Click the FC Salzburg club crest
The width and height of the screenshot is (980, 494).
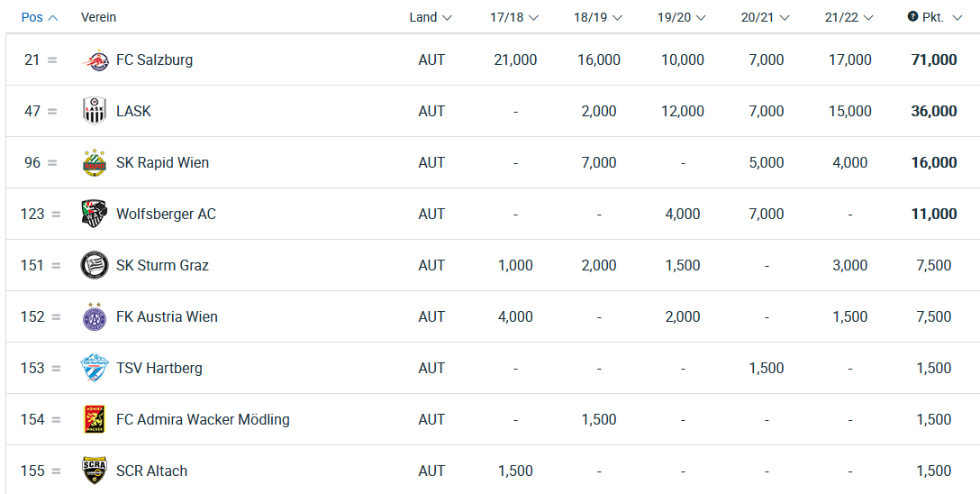click(x=95, y=60)
